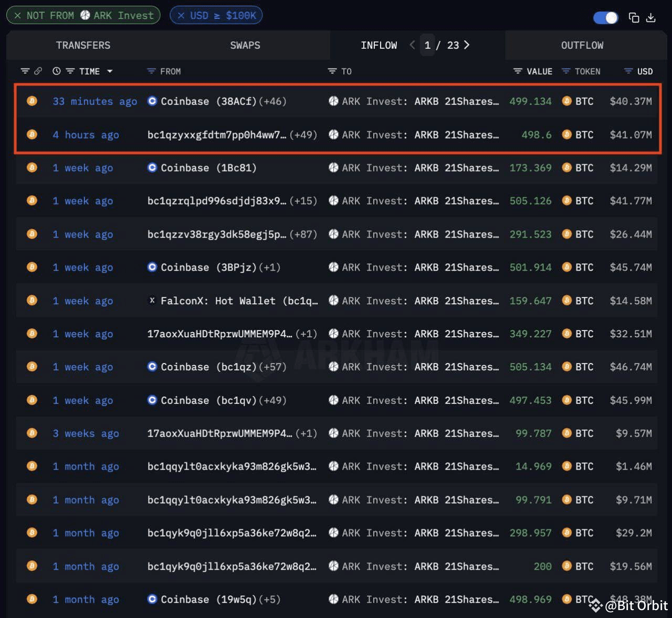
Task: Expand the +87 sender addresses badge
Action: point(303,235)
